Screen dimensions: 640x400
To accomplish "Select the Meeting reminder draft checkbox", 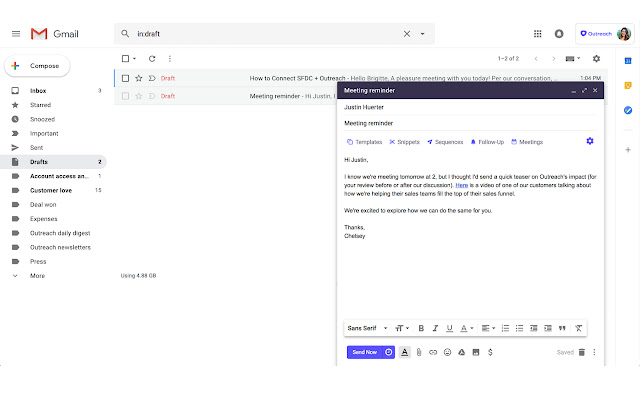I will pos(125,96).
